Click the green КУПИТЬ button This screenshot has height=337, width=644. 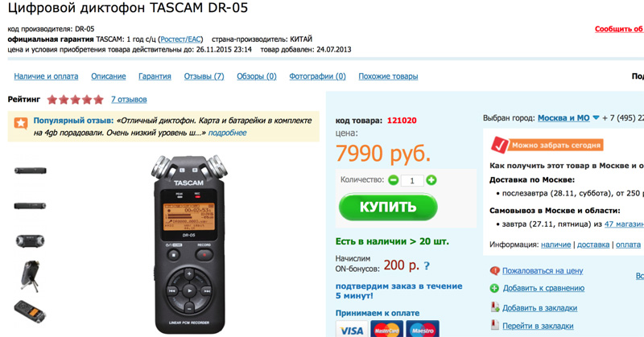[x=388, y=207]
